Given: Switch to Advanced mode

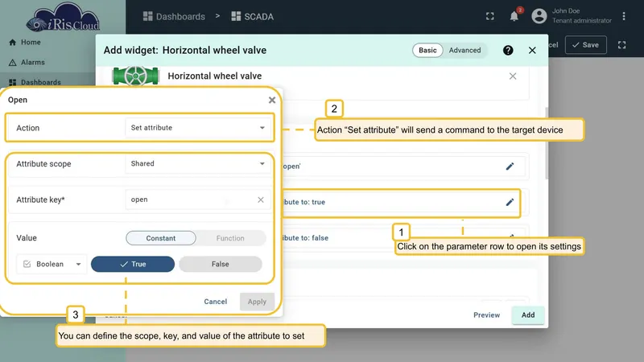Looking at the screenshot, I should tap(464, 50).
